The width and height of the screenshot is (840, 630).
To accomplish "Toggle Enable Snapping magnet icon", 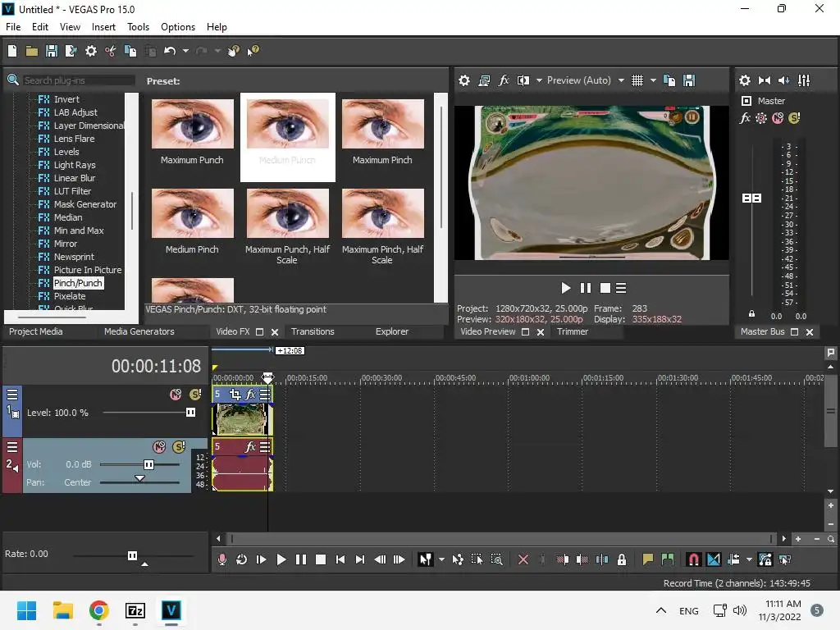I will tap(693, 559).
